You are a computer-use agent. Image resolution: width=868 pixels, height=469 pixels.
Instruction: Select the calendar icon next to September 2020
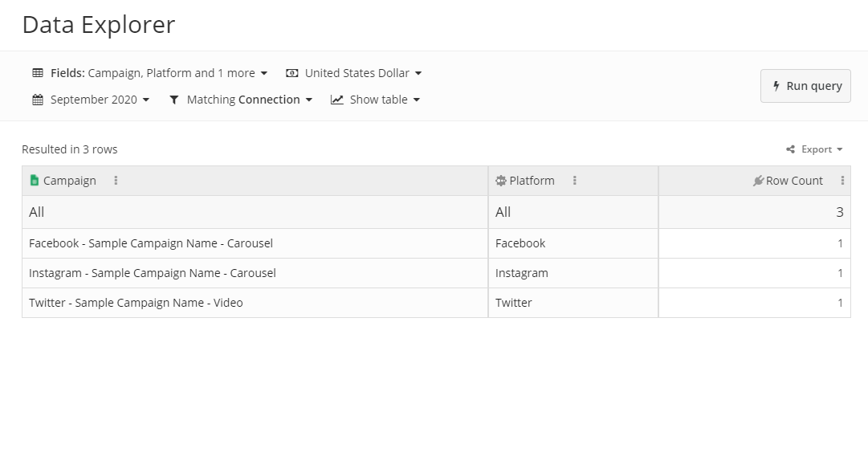[38, 99]
